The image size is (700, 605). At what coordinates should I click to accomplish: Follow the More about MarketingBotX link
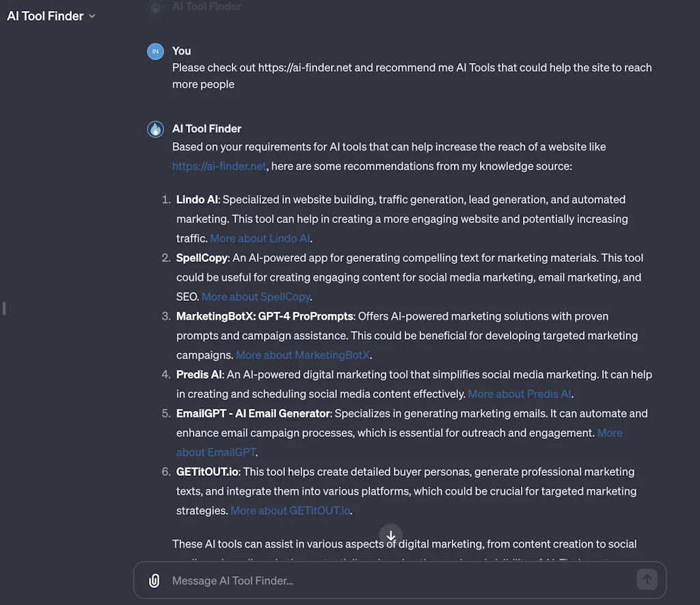pyautogui.click(x=303, y=355)
